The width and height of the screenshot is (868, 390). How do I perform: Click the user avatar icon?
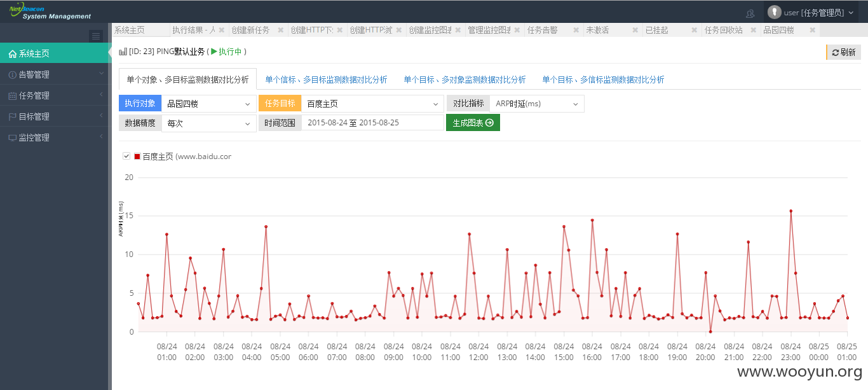point(774,12)
